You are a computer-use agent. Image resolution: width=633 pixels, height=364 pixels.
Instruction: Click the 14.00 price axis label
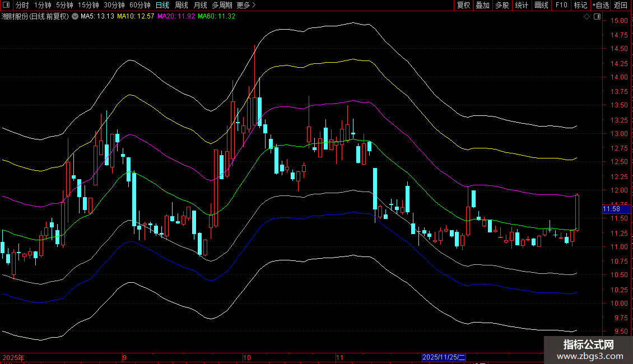[619, 77]
